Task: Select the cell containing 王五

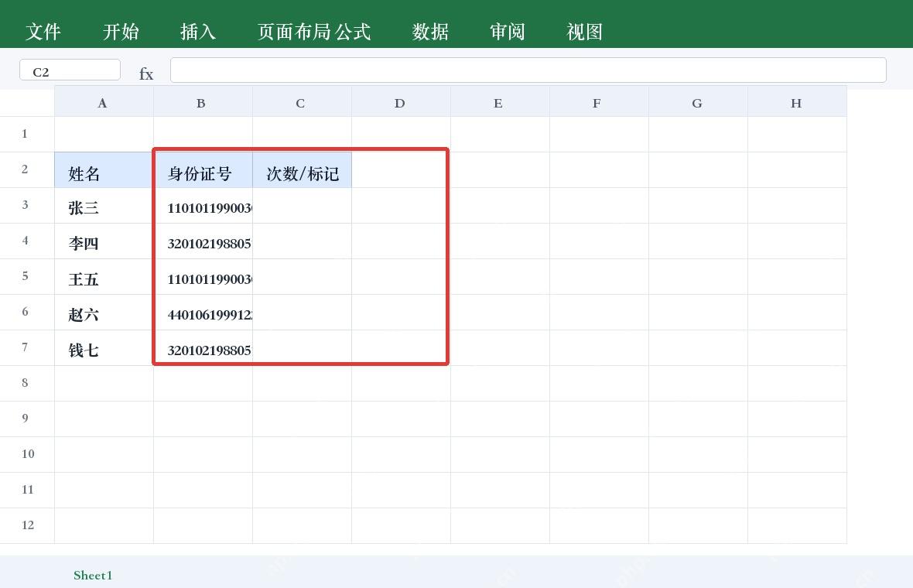Action: coord(104,276)
